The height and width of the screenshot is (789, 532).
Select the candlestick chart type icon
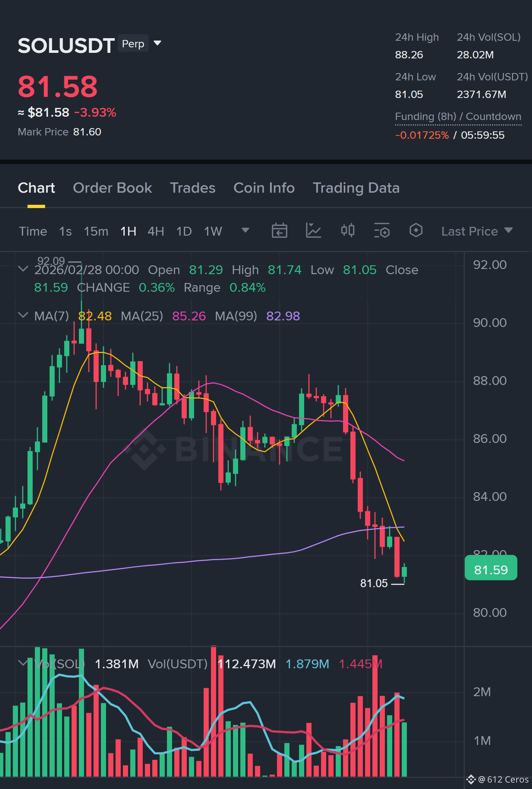click(347, 230)
